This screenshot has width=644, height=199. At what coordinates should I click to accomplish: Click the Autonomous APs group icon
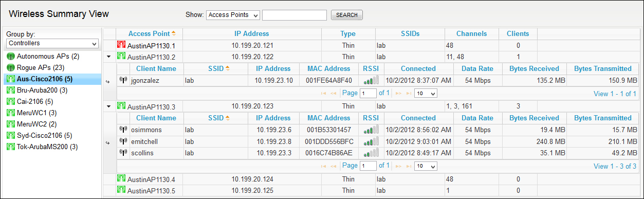[x=10, y=56]
